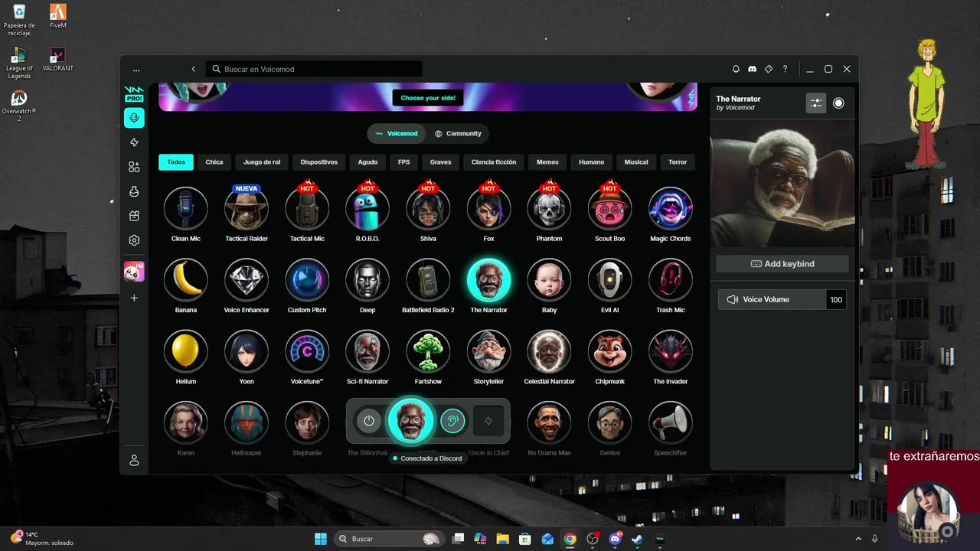Screen dimensions: 980x551
Task: Open the Voicebox microphone sidebar icon
Action: tap(134, 118)
